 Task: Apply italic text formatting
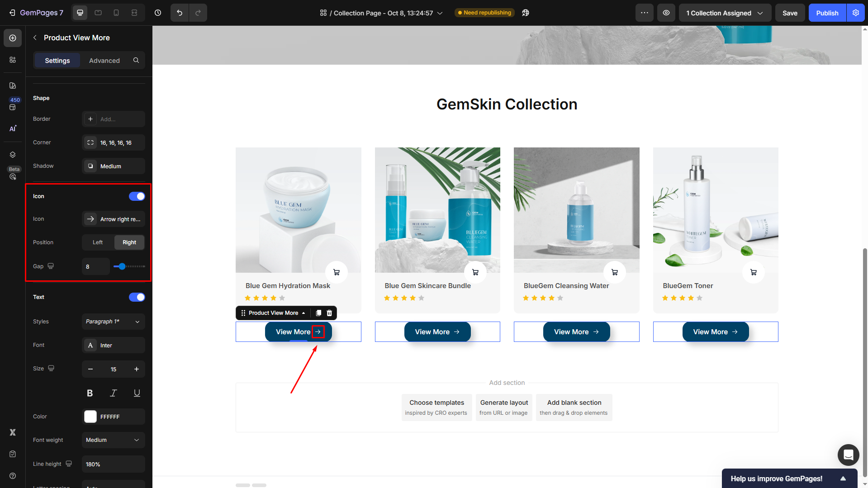coord(113,393)
